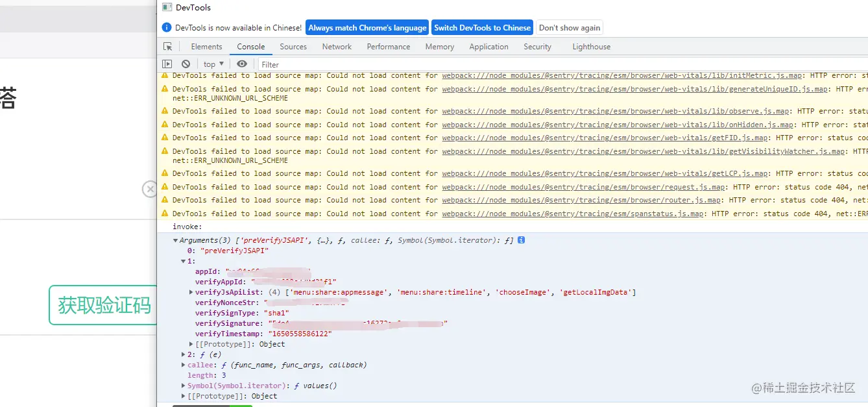The width and height of the screenshot is (868, 407).
Task: Click warning icon on spanstatus.js.map row
Action: (x=165, y=214)
